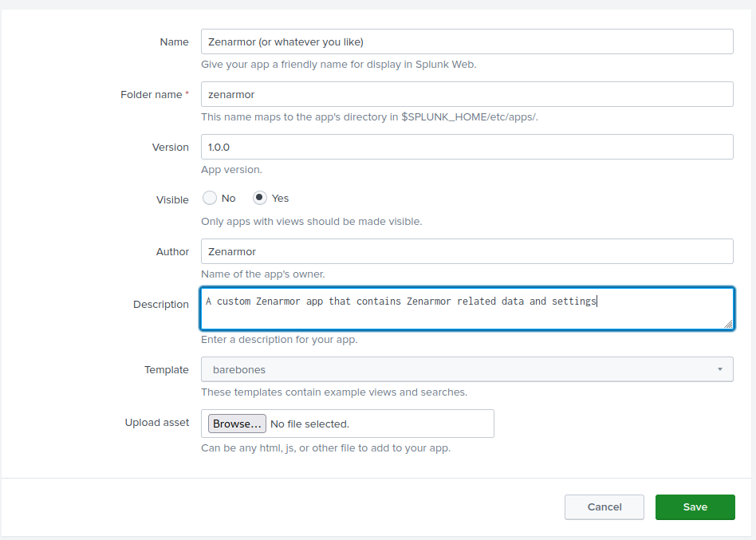Click the Version input field
Viewport: 756px width, 540px height.
coord(467,147)
